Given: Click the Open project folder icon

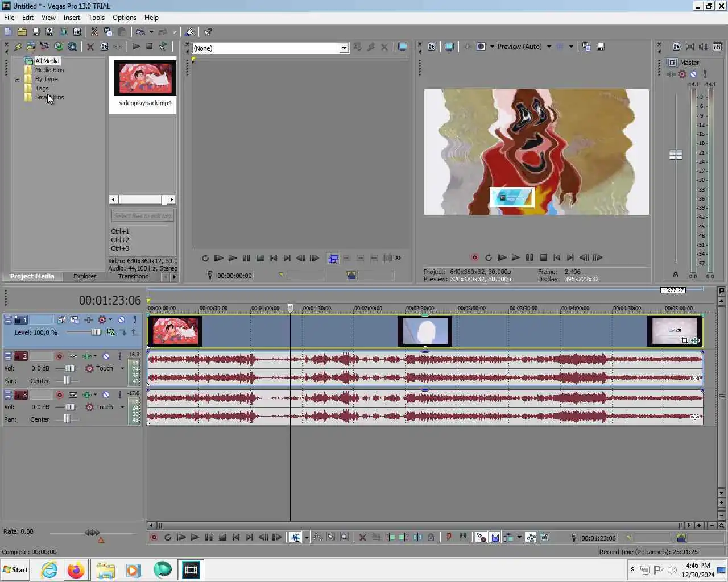Looking at the screenshot, I should [x=22, y=32].
